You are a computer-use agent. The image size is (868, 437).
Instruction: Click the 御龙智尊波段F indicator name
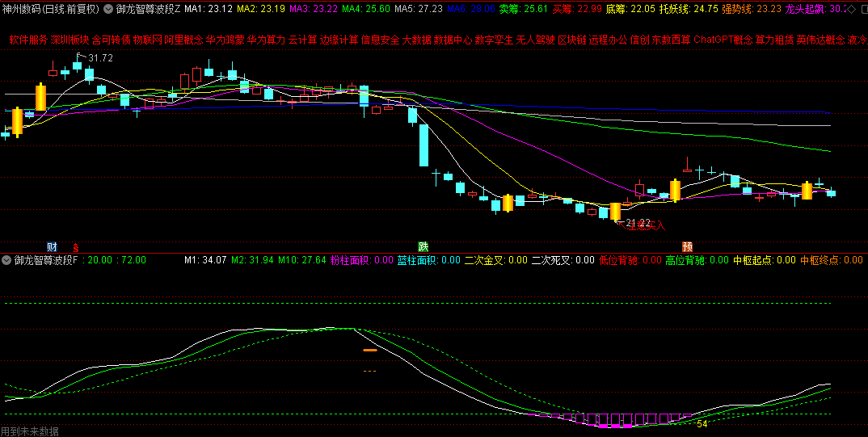(46, 260)
